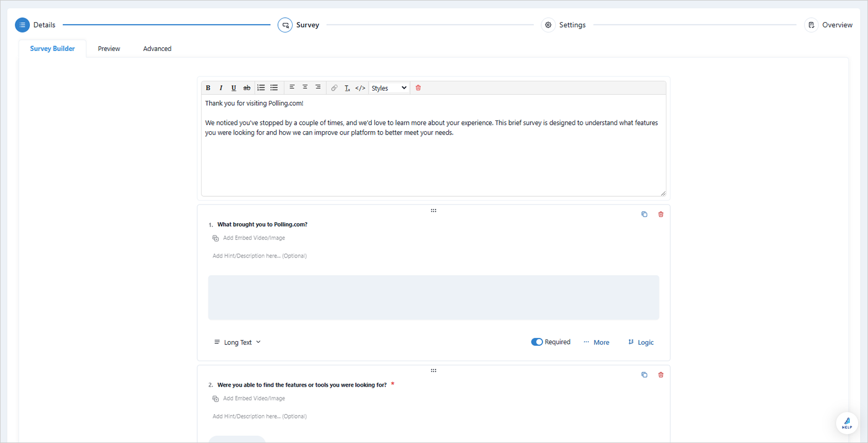Clear text formatting in the editor
The height and width of the screenshot is (443, 868).
(x=347, y=88)
